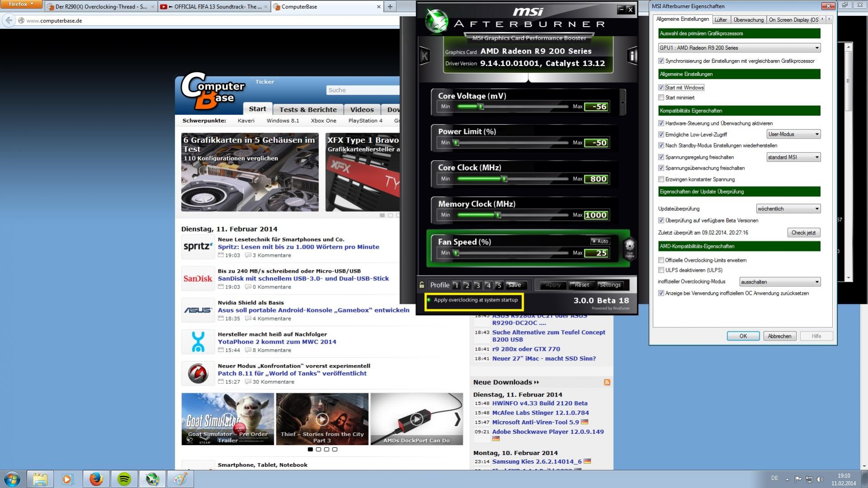Click the ComputerBase logo

click(x=213, y=91)
